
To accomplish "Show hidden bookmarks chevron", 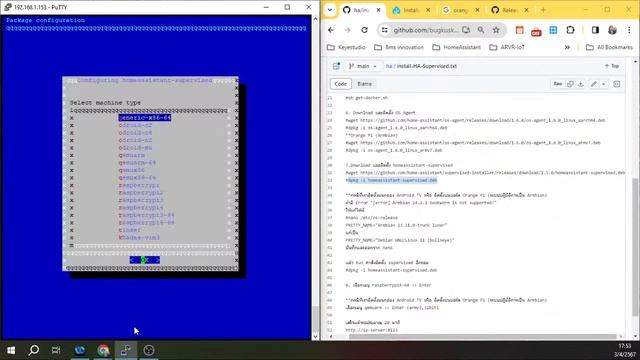I will [567, 47].
